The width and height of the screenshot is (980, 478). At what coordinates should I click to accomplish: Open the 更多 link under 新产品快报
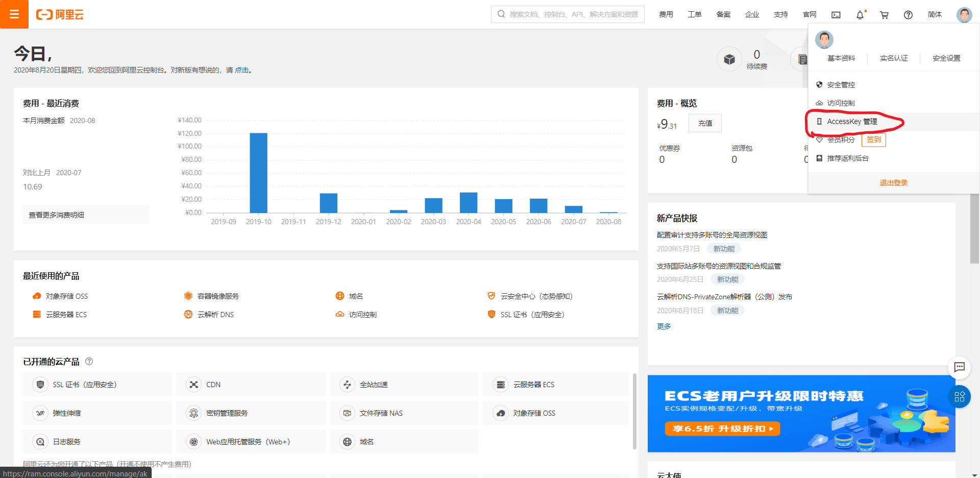[x=664, y=326]
